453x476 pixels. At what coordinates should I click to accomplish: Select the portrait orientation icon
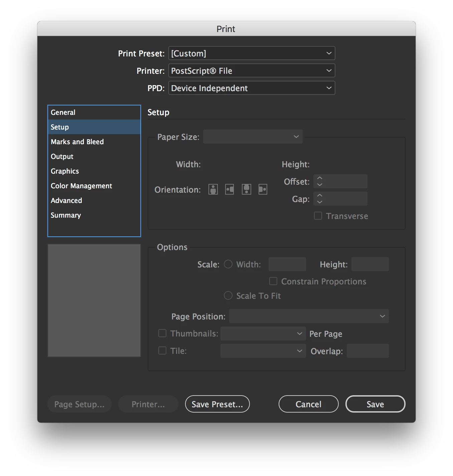coord(213,189)
